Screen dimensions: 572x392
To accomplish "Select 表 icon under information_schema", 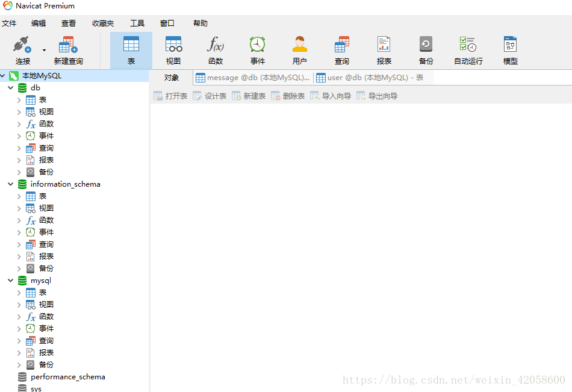I will [x=31, y=196].
